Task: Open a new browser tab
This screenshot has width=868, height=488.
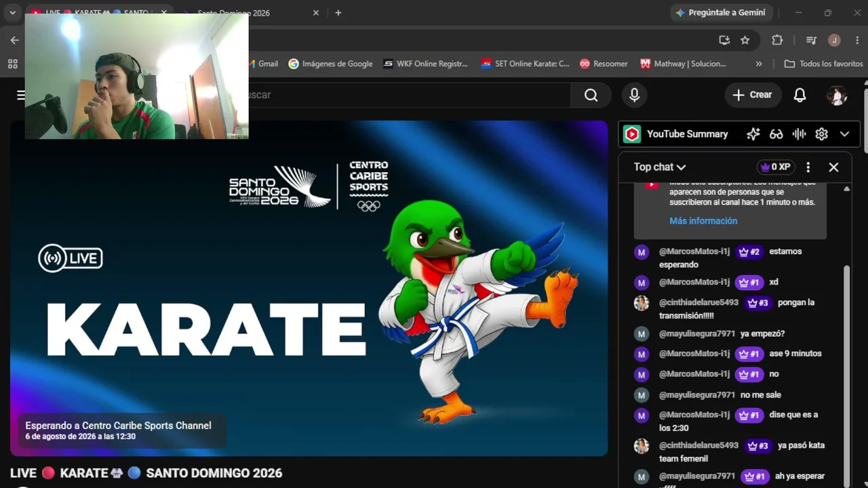Action: [338, 13]
